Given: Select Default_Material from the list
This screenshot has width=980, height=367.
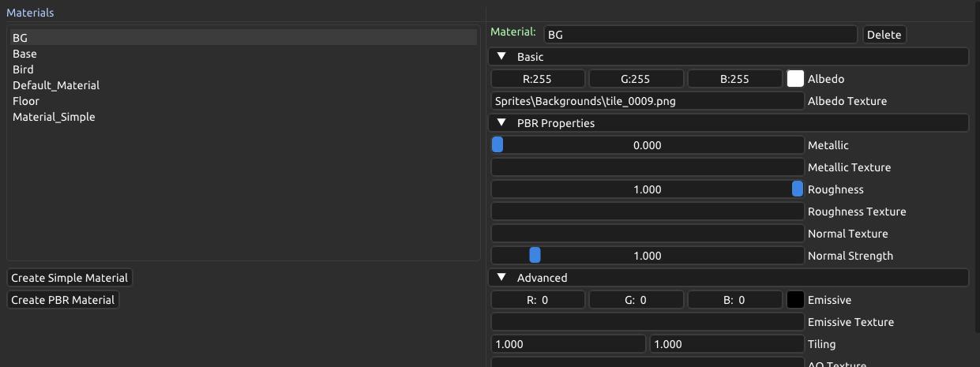Looking at the screenshot, I should pos(56,85).
